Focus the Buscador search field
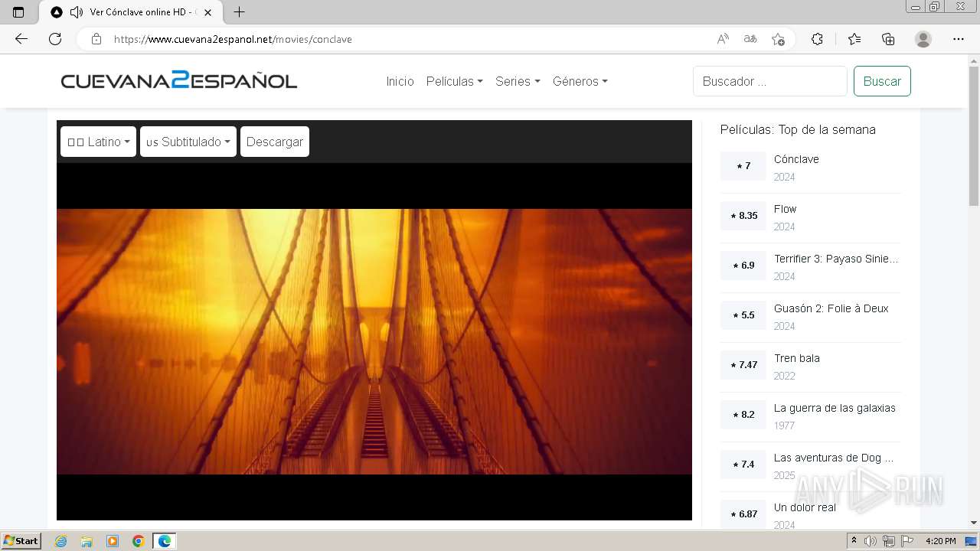This screenshot has width=980, height=551. (770, 81)
